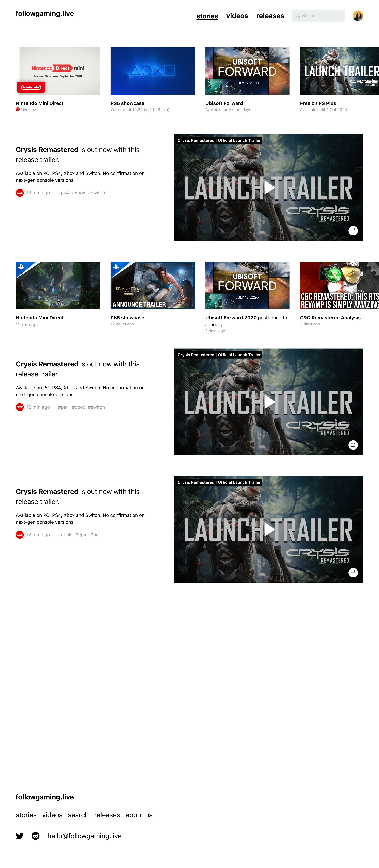Image resolution: width=379 pixels, height=868 pixels.
Task: Click 'PS5 showcase' title from 12 hours ago
Action: (x=128, y=318)
